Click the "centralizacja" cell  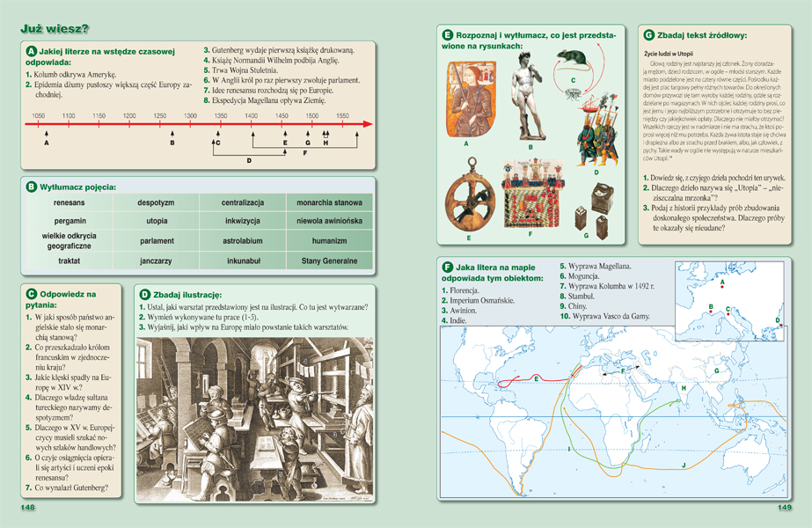(242, 202)
